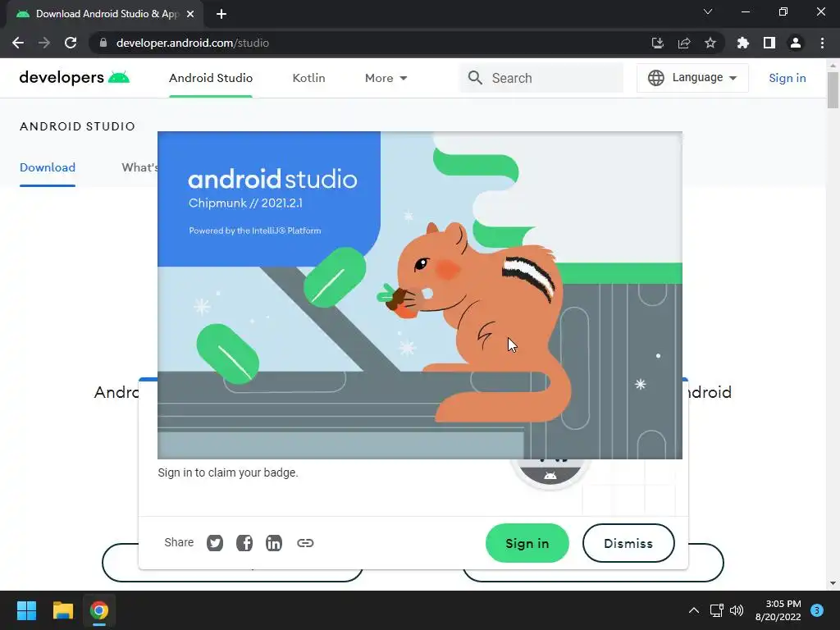Image resolution: width=840 pixels, height=630 pixels.
Task: Share the badge on Twitter
Action: click(215, 543)
